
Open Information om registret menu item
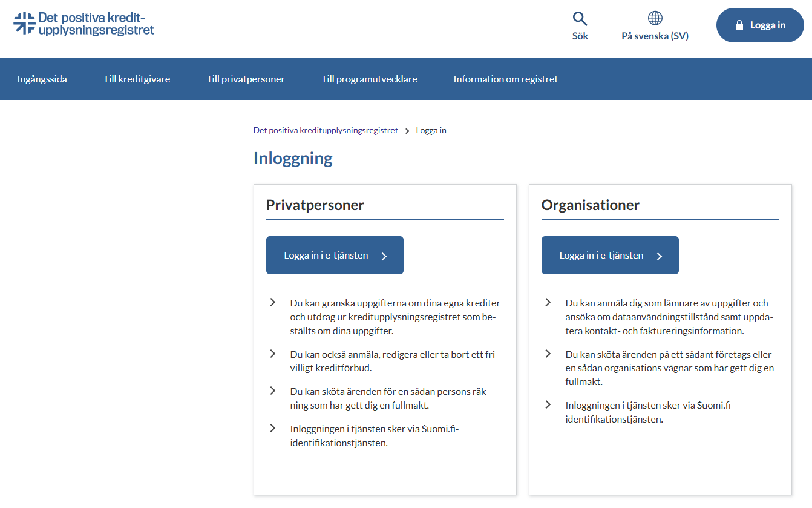pos(506,79)
